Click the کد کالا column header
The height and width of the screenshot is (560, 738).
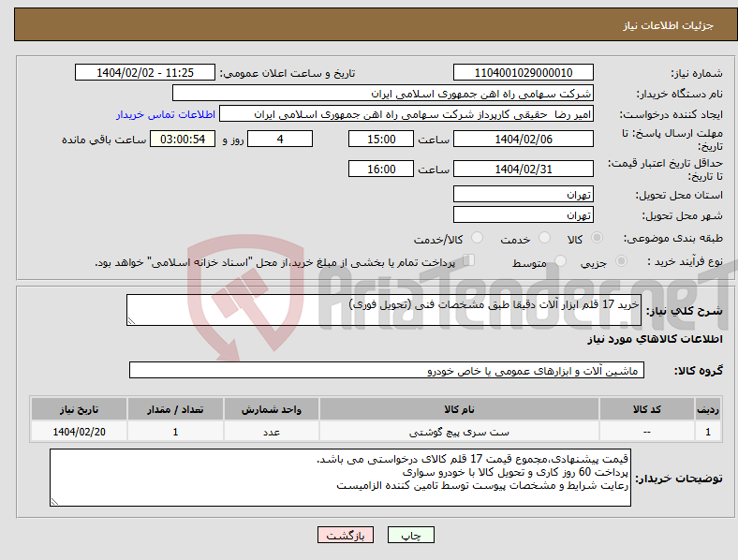tap(647, 409)
